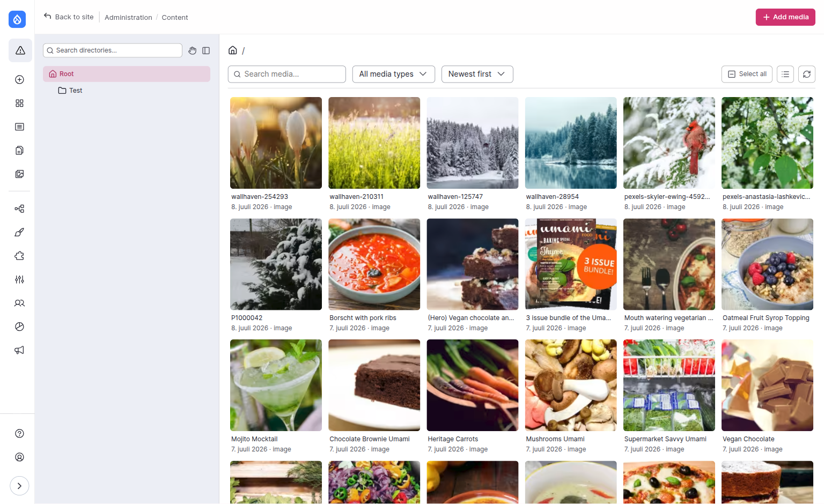Open the Appearance paintbrush sidebar icon

point(19,232)
